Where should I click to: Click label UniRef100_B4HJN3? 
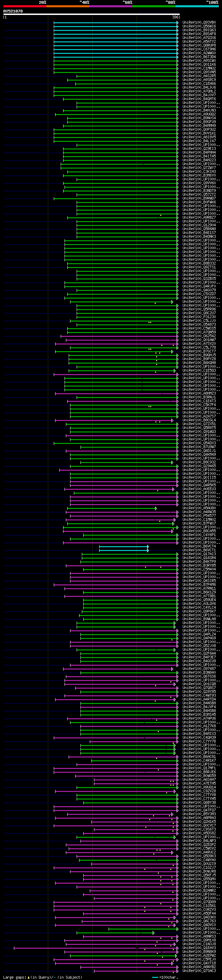199,110
